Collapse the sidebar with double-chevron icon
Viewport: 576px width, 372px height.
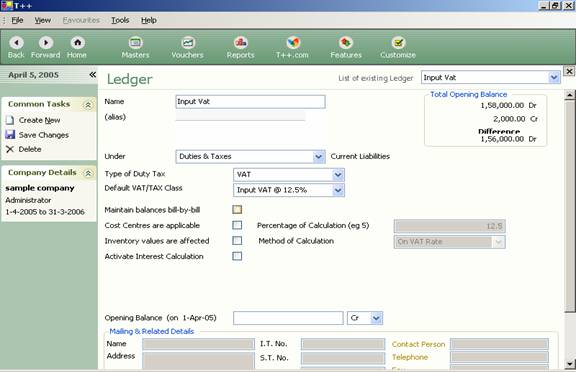(93, 75)
